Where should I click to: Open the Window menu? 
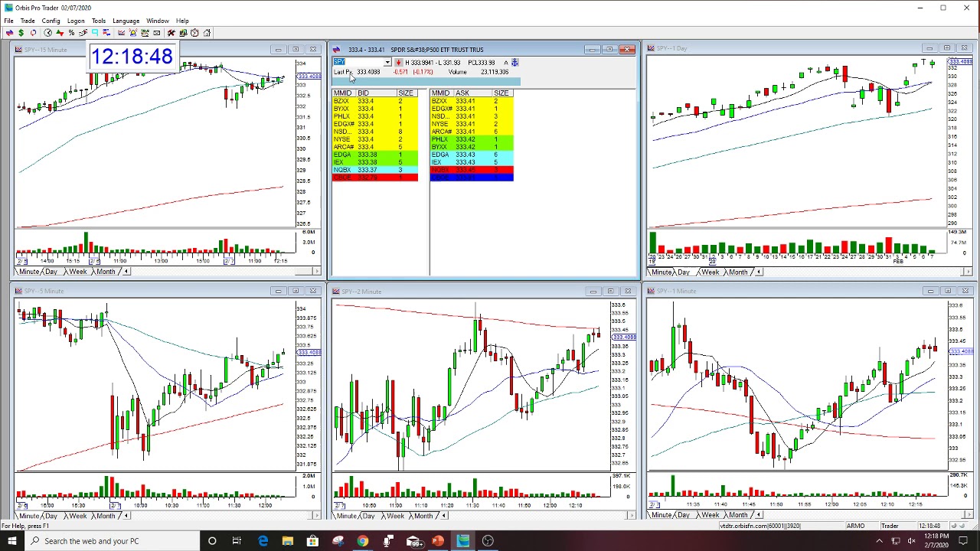click(158, 21)
